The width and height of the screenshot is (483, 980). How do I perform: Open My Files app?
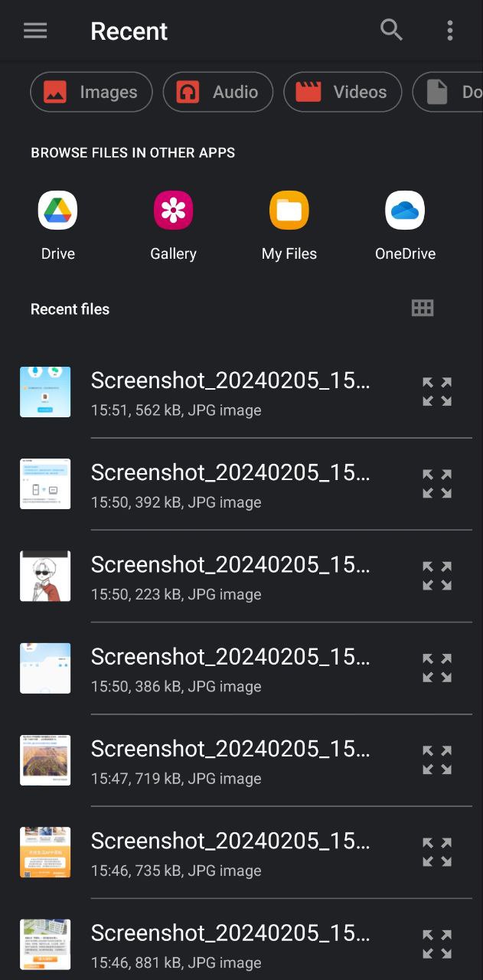tap(289, 211)
